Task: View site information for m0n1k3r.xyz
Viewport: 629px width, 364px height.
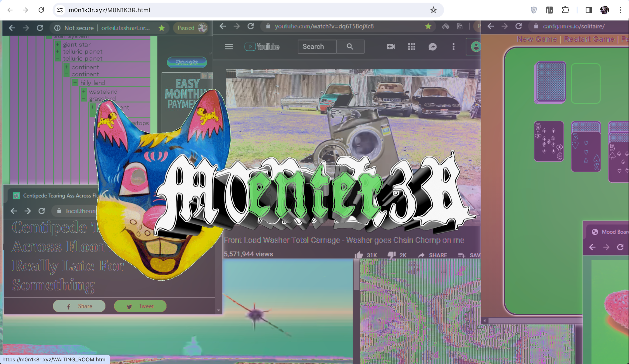Action: pos(60,10)
